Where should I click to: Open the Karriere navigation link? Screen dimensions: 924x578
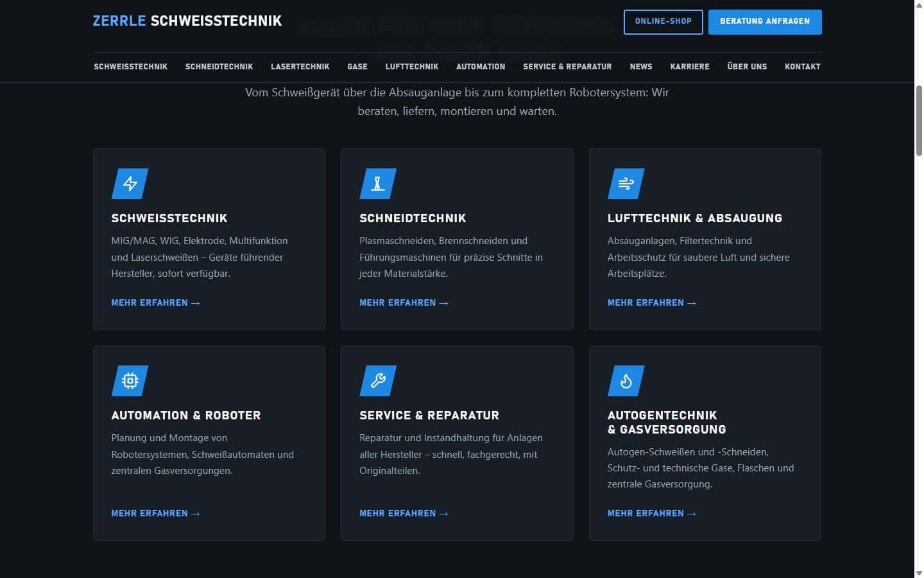(690, 67)
